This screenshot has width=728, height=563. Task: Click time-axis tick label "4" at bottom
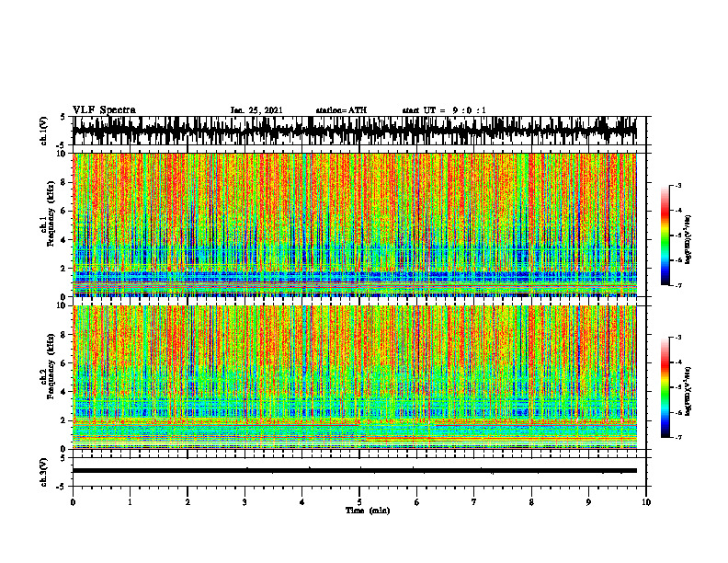[x=302, y=502]
